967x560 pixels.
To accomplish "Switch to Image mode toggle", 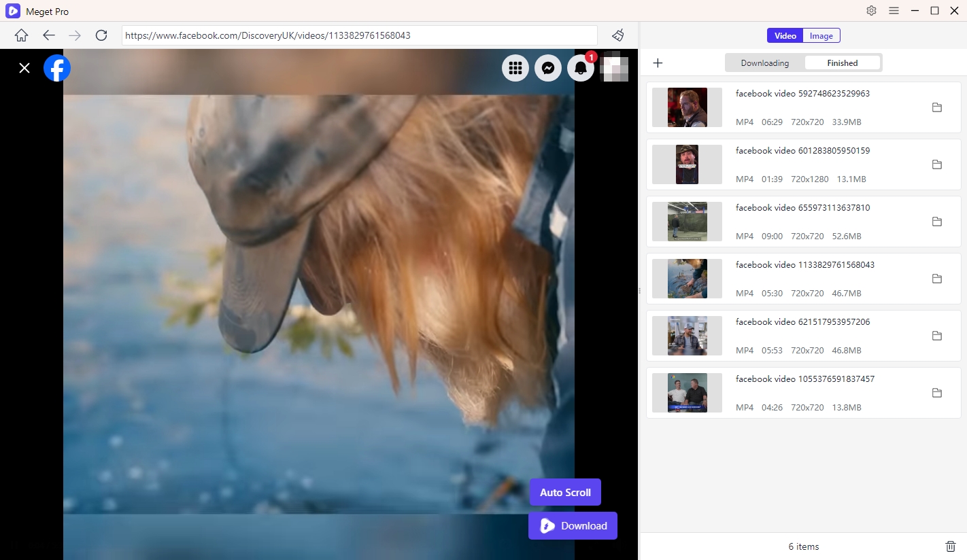I will click(x=821, y=36).
